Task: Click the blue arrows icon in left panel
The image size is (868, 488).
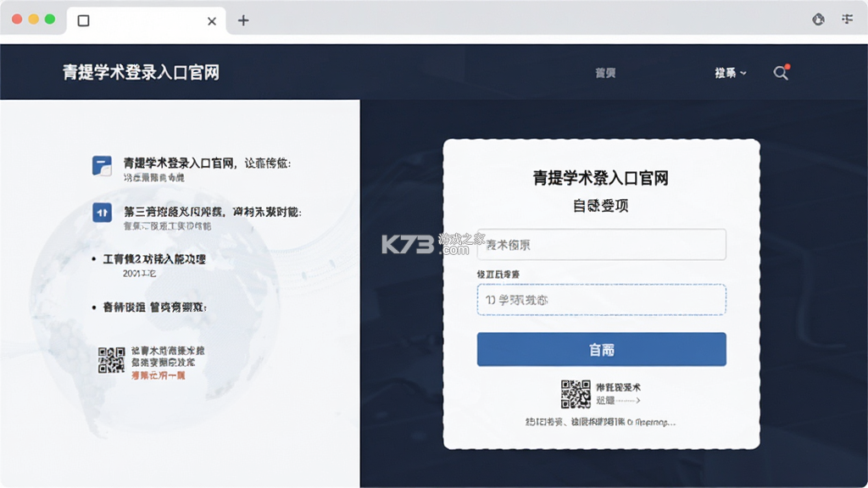Action: pyautogui.click(x=102, y=213)
